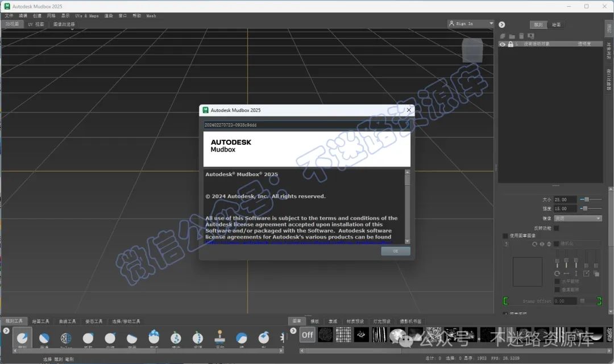Switch to the select/move tools tab
Viewport: 614px width, 364px height.
coord(126,321)
